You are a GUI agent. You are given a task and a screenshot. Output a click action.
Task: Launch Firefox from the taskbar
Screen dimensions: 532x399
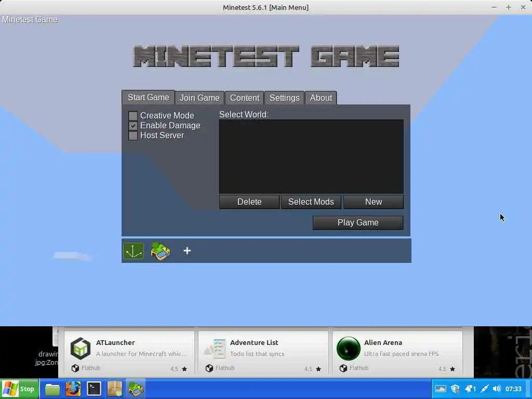point(73,389)
